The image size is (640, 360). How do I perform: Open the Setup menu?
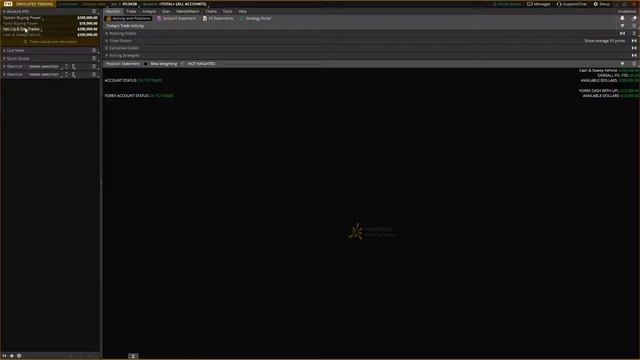point(602,4)
